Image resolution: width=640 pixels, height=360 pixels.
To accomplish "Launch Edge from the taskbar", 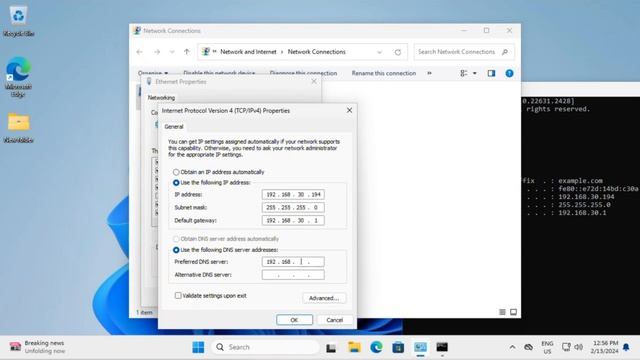I will coord(376,347).
